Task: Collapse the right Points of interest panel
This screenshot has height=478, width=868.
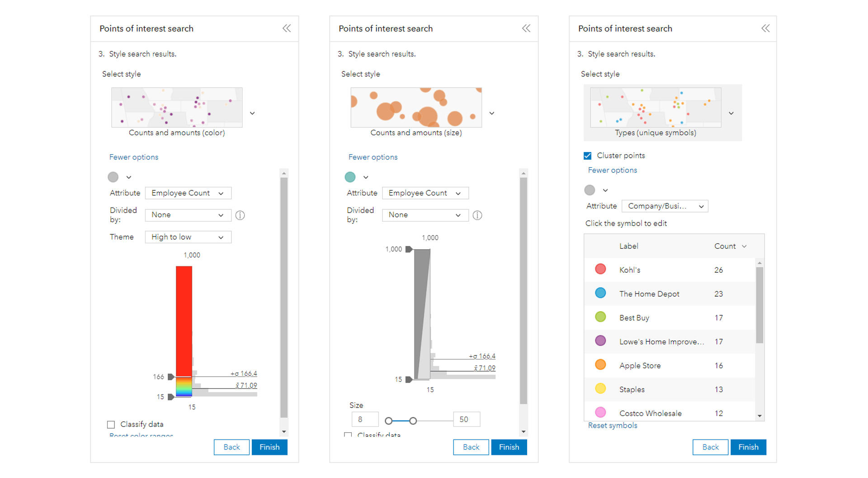Action: coord(765,28)
